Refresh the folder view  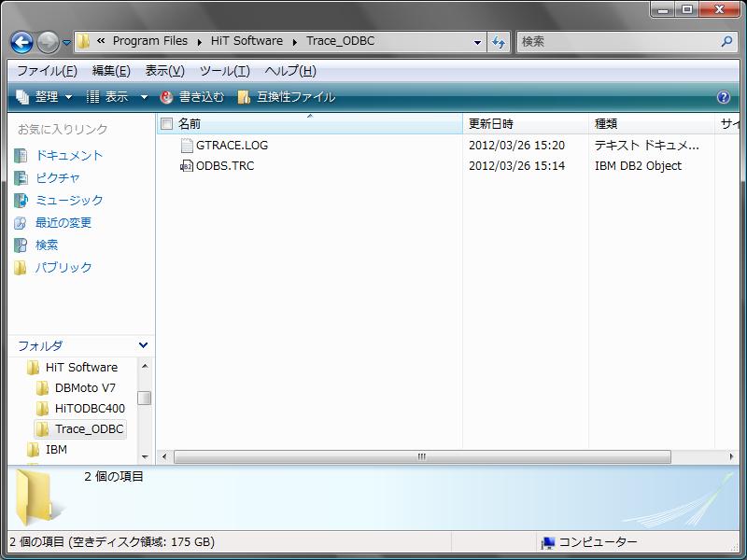pyautogui.click(x=499, y=42)
